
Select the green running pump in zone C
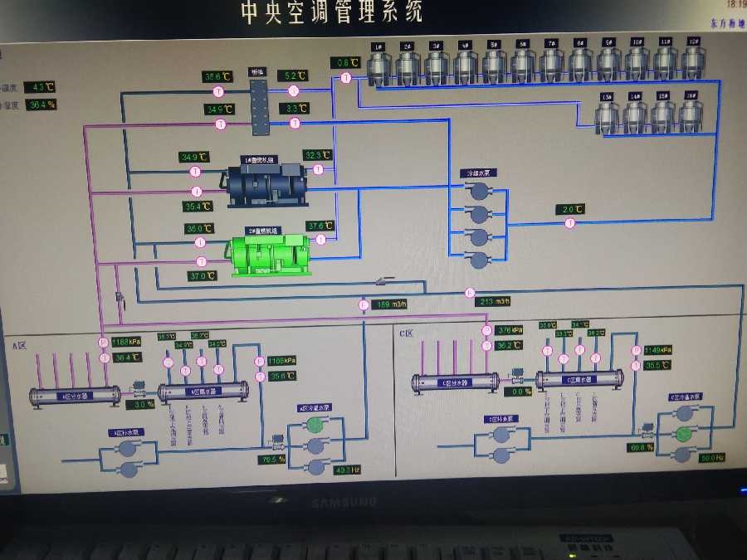683,435
